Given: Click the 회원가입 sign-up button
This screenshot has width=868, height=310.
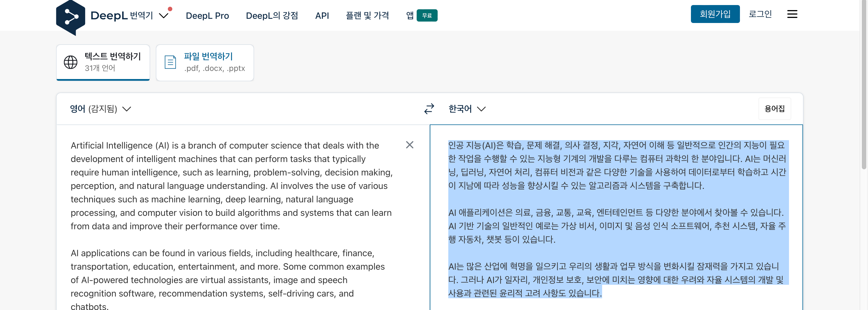Looking at the screenshot, I should click(715, 14).
